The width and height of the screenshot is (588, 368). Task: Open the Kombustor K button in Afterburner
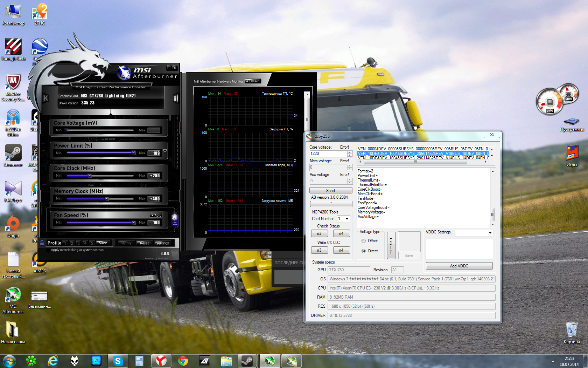click(x=45, y=98)
